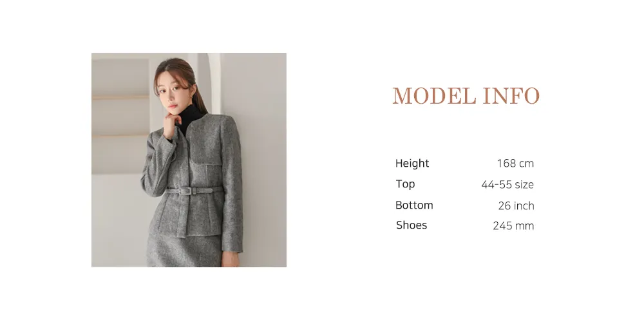Click the 168 cm height value

coord(515,164)
